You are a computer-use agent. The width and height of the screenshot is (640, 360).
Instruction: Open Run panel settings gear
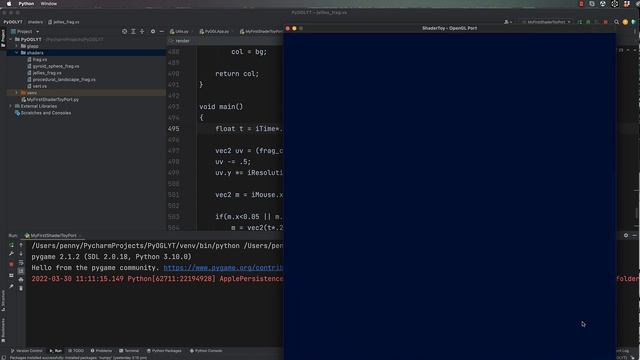pos(626,236)
